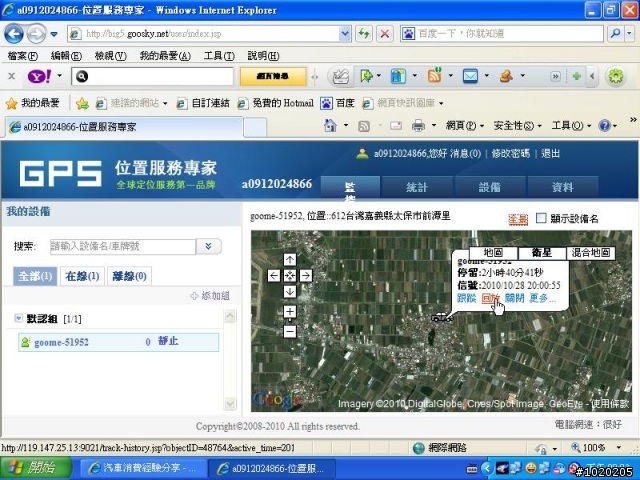Click the 關閉 link in the map popup
The image size is (640, 480).
[x=514, y=298]
